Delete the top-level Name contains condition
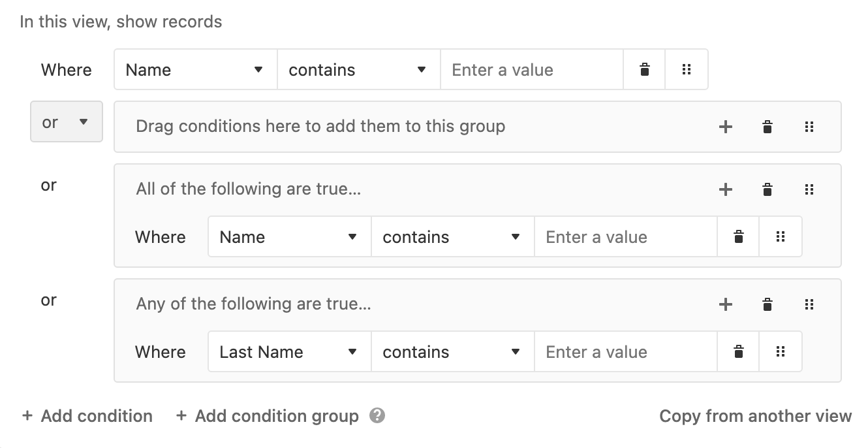This screenshot has height=448, width=868. [x=644, y=70]
